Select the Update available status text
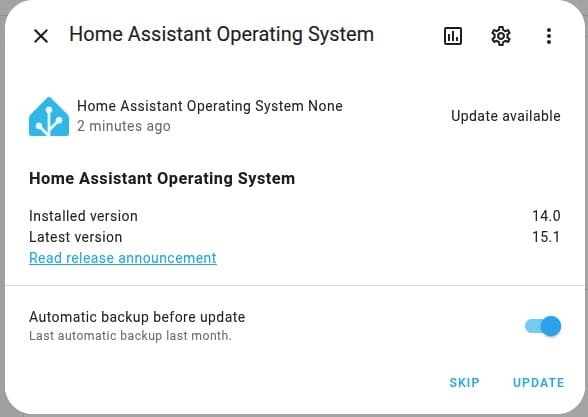The width and height of the screenshot is (588, 417). [506, 116]
